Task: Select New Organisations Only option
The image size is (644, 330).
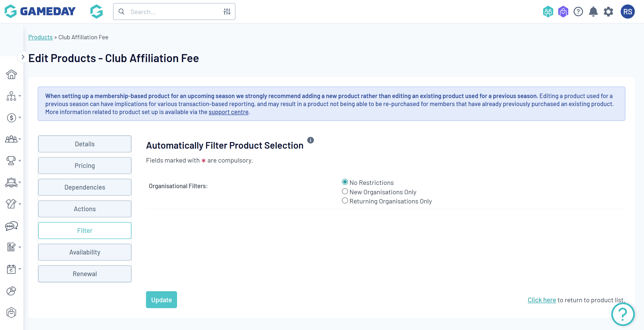Action: (x=345, y=192)
